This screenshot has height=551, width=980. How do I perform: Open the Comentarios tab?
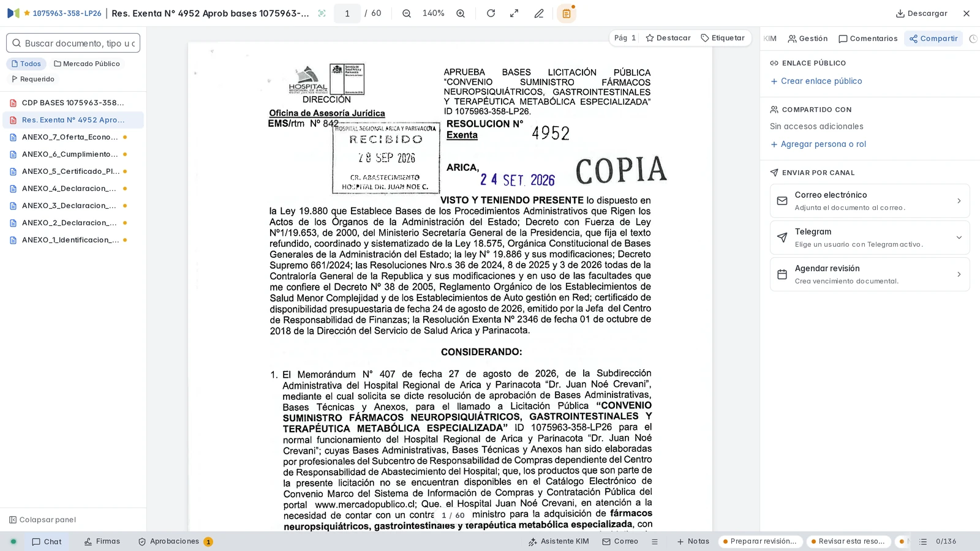868,39
